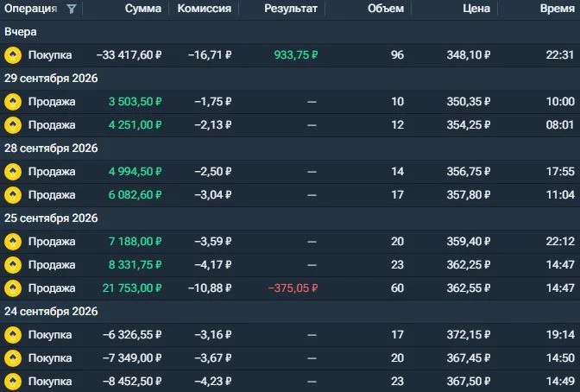Sort by the Результат column header
This screenshot has width=580, height=392.
coord(291,9)
